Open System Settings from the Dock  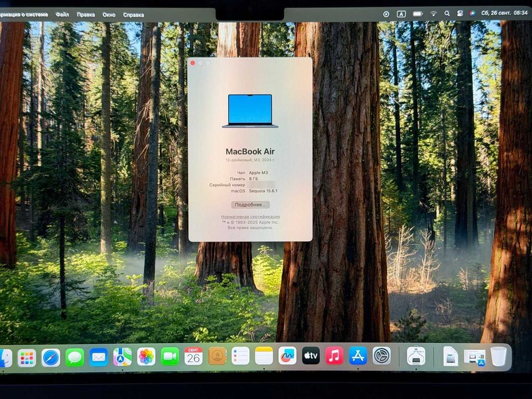(381, 356)
